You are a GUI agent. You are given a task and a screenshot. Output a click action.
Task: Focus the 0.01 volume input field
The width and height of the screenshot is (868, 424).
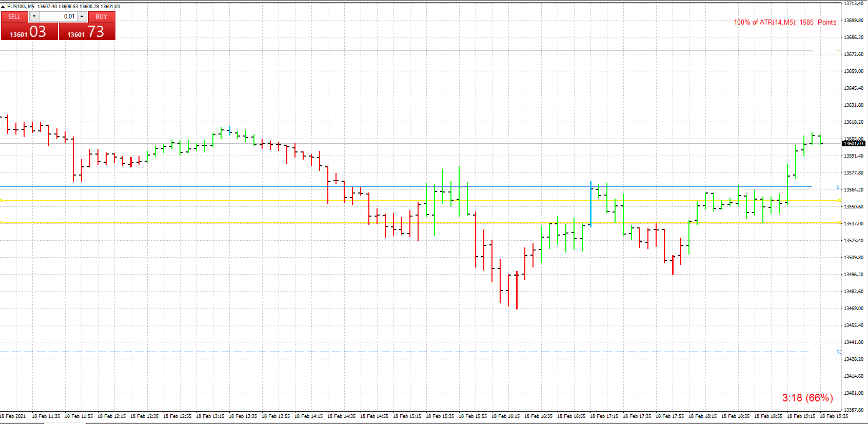tap(58, 16)
